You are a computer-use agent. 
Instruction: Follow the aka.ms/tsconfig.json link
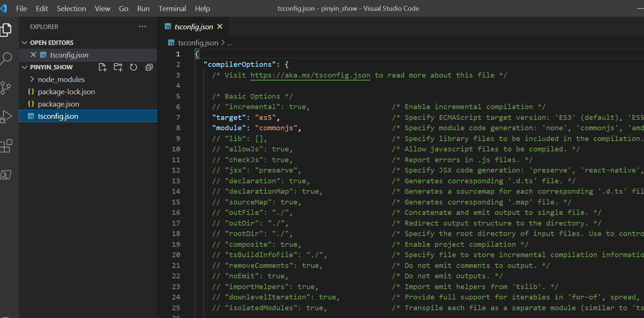pos(310,75)
